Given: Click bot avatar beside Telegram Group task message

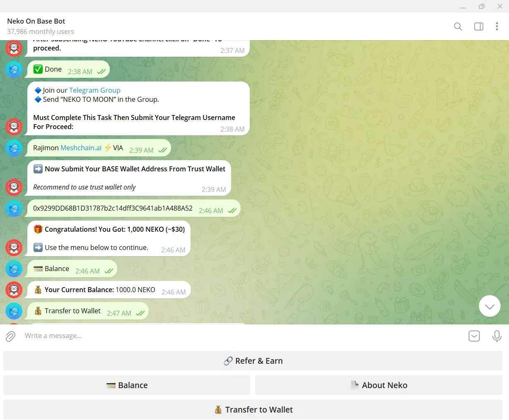Looking at the screenshot, I should pyautogui.click(x=14, y=127).
